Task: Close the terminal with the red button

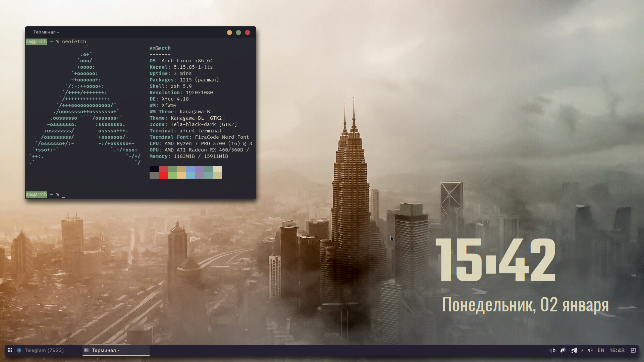Action: pos(248,33)
